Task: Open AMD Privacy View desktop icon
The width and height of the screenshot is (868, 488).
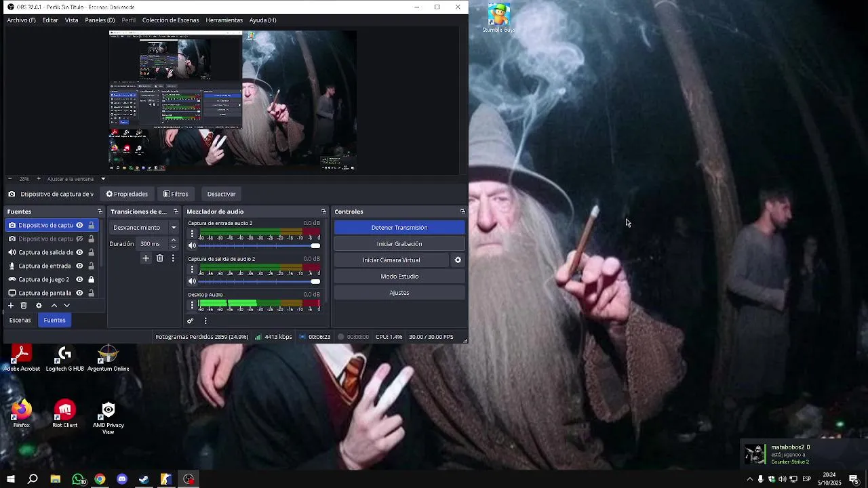Action: 108,418
